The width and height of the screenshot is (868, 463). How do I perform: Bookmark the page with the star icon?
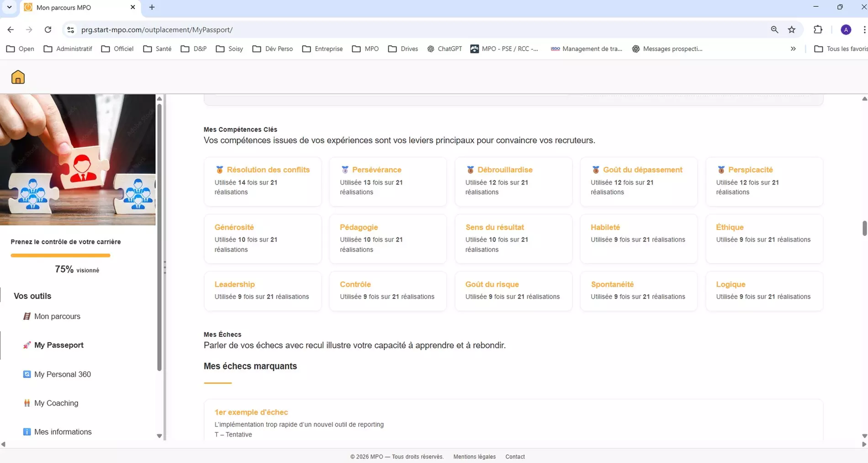tap(793, 29)
